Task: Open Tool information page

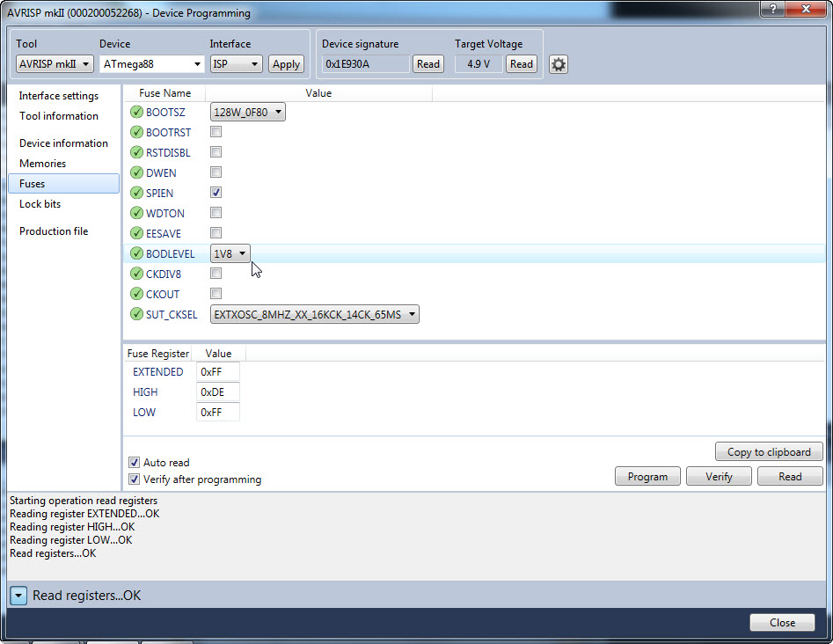Action: [x=59, y=116]
